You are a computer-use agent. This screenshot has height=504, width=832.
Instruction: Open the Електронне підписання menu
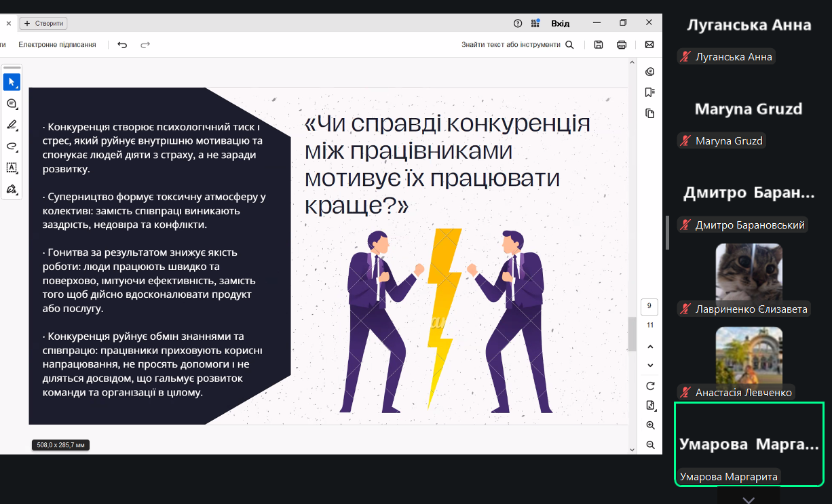click(x=57, y=45)
